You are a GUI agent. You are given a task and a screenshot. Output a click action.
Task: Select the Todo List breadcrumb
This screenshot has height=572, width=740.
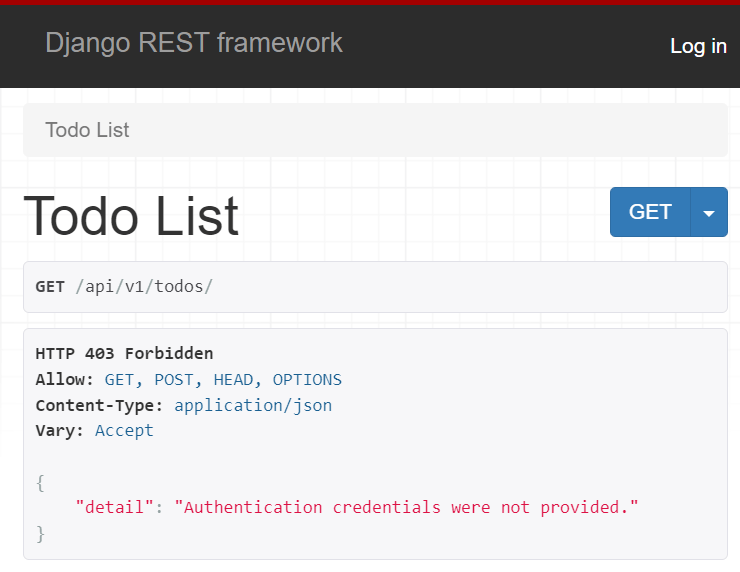click(x=87, y=130)
